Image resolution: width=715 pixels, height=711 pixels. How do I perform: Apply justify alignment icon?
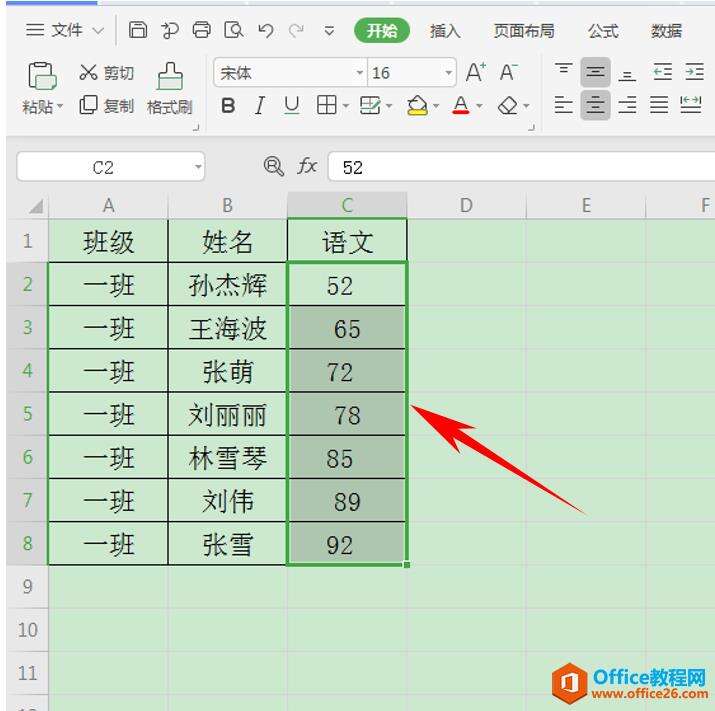pos(659,105)
